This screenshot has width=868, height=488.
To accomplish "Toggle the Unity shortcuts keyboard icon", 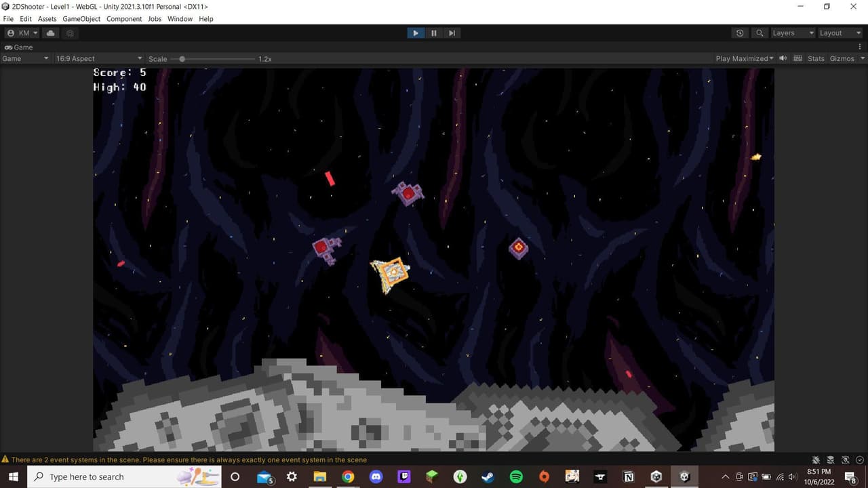I will click(797, 58).
